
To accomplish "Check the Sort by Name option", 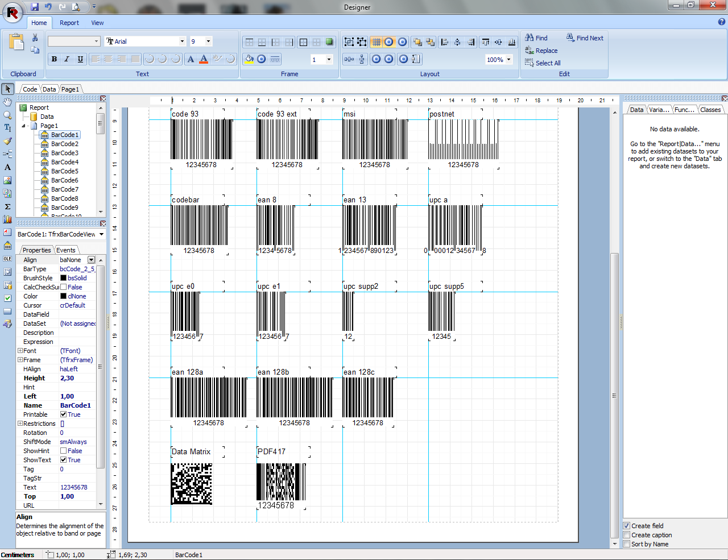I will 627,544.
